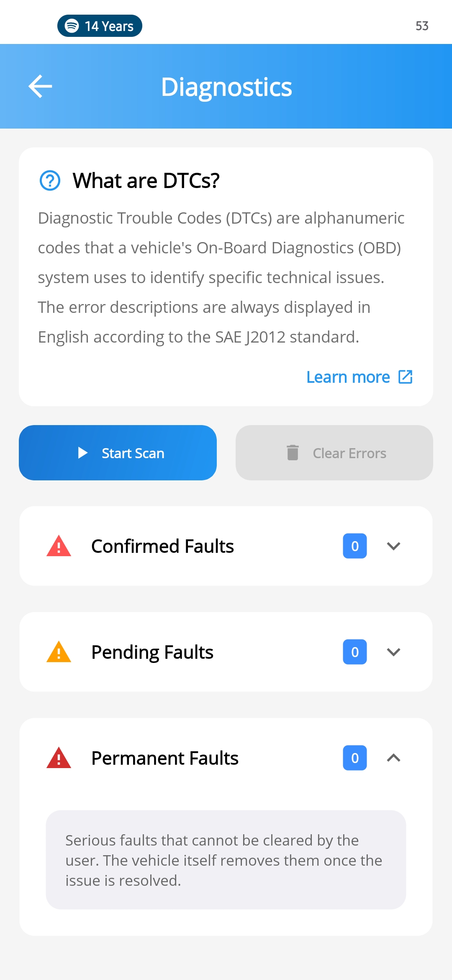Tap the 14 Years now-playing pill

(100, 26)
